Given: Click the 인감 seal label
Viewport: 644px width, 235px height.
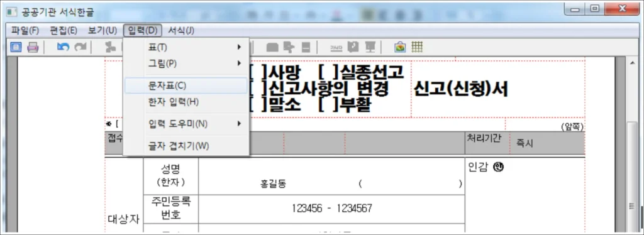Looking at the screenshot, I should pyautogui.click(x=486, y=167).
